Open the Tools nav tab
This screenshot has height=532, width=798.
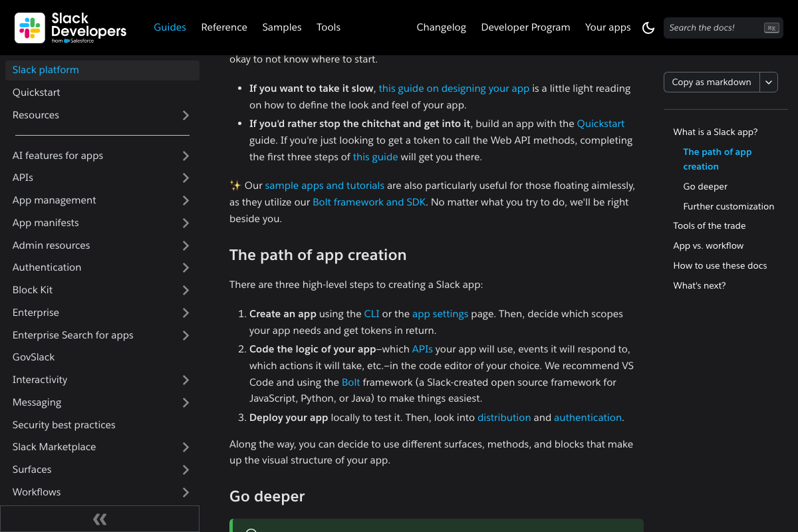pos(329,27)
